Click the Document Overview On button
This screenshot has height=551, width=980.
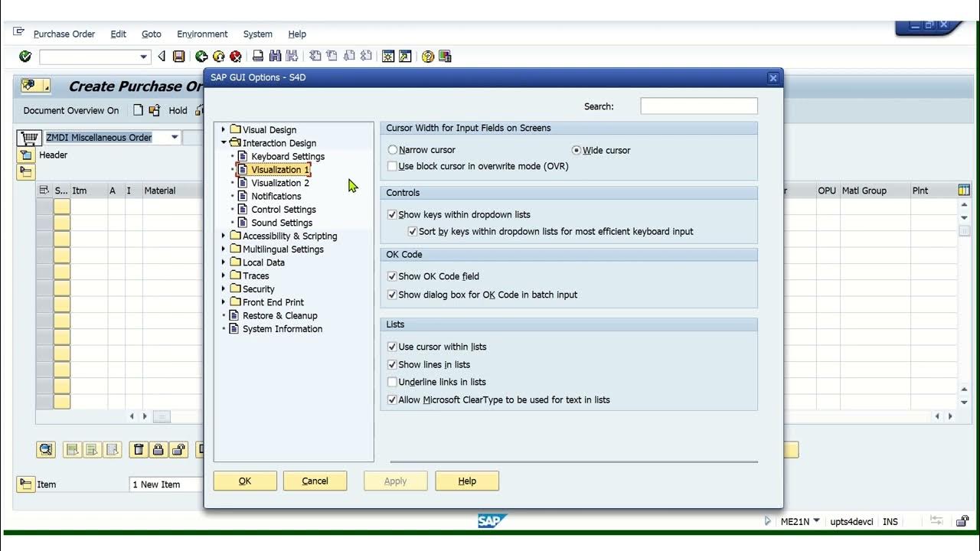[71, 110]
